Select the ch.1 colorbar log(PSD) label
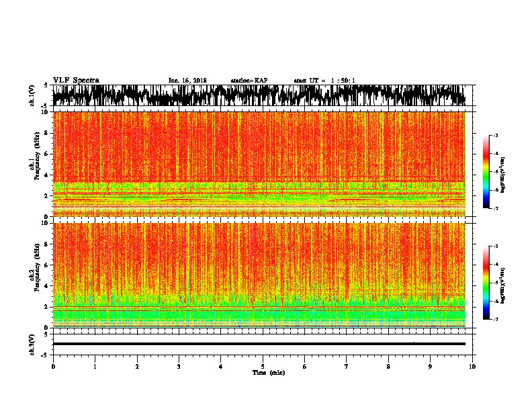532x411 pixels. (503, 175)
